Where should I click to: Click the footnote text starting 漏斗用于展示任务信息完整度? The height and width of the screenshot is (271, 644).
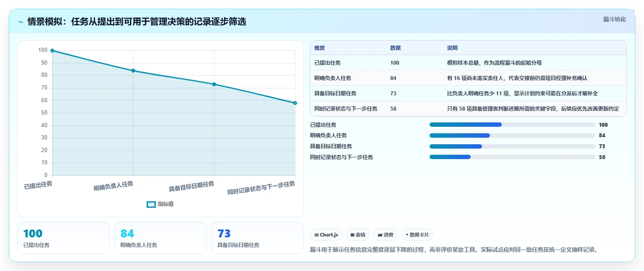(454, 250)
